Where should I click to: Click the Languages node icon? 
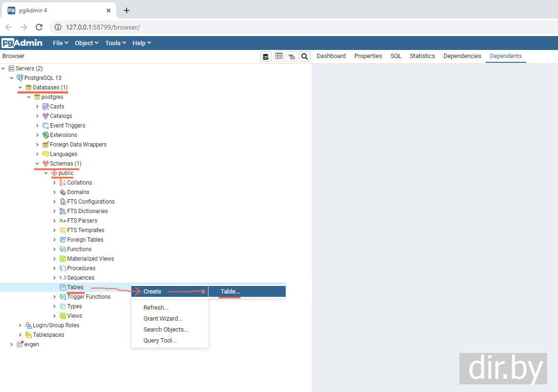[x=46, y=154]
